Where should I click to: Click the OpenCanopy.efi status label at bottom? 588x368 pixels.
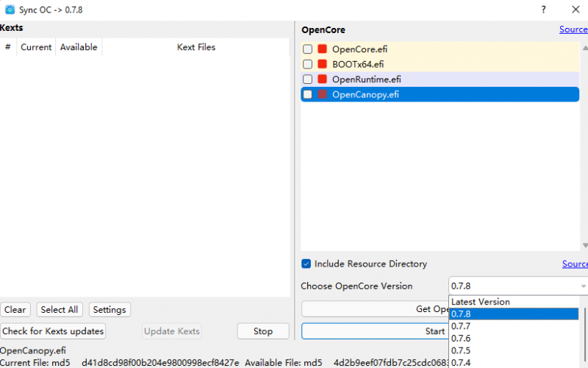coord(33,351)
